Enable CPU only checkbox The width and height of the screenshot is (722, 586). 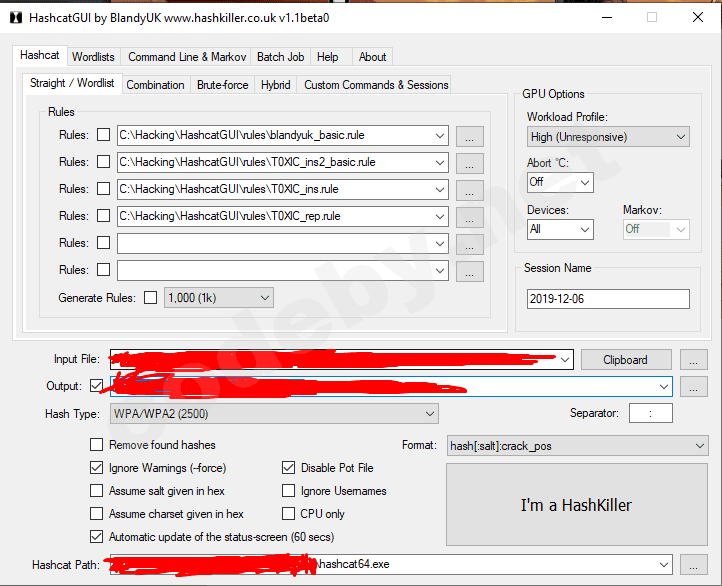pyautogui.click(x=288, y=513)
